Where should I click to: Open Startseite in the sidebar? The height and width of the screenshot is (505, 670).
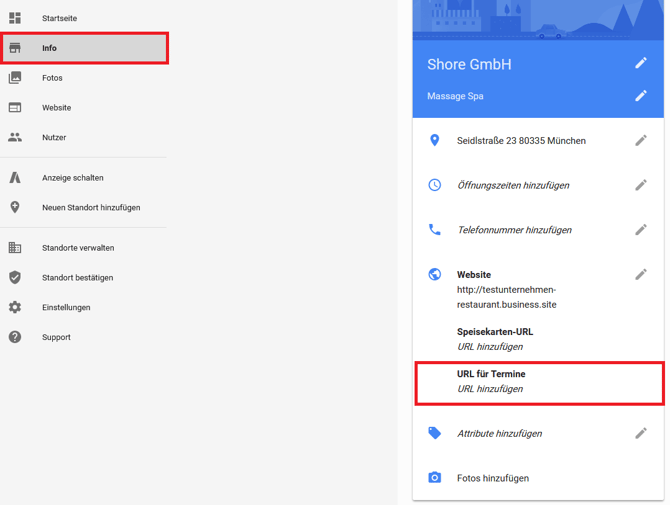pyautogui.click(x=59, y=18)
